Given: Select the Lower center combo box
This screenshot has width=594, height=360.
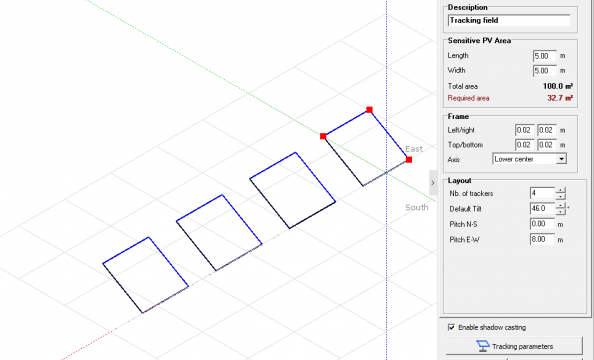Looking at the screenshot, I should (530, 159).
